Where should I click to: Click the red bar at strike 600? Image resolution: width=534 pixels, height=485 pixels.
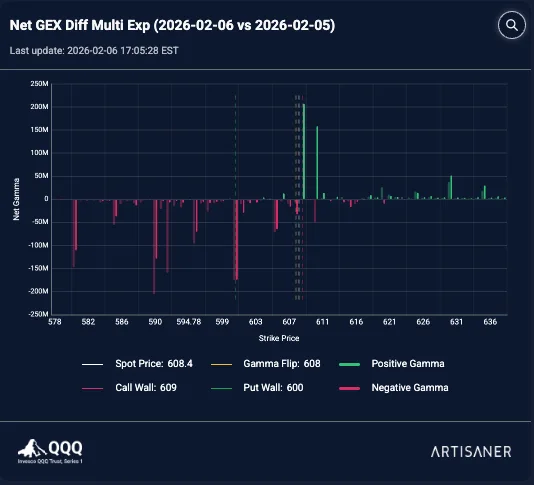click(236, 240)
